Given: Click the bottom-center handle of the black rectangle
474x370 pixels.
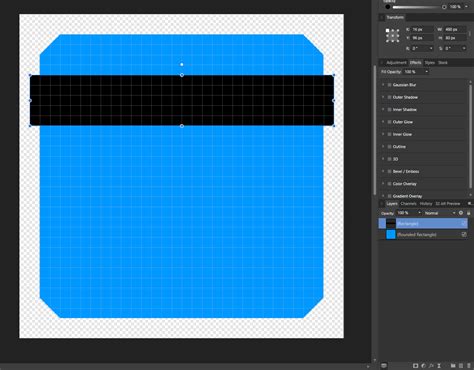Looking at the screenshot, I should click(x=182, y=126).
